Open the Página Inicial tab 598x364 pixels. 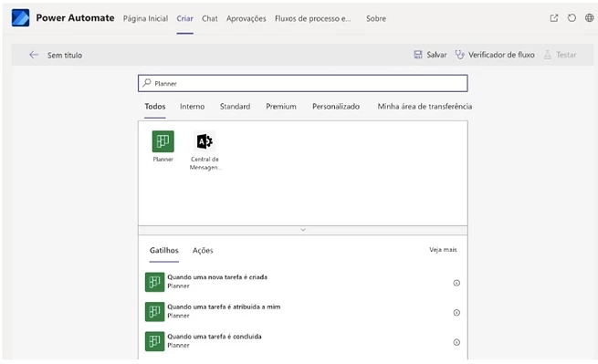(x=145, y=18)
